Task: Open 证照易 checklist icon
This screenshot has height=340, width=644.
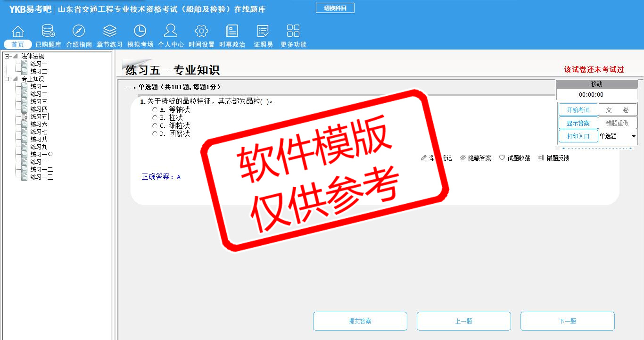Action: tap(263, 31)
